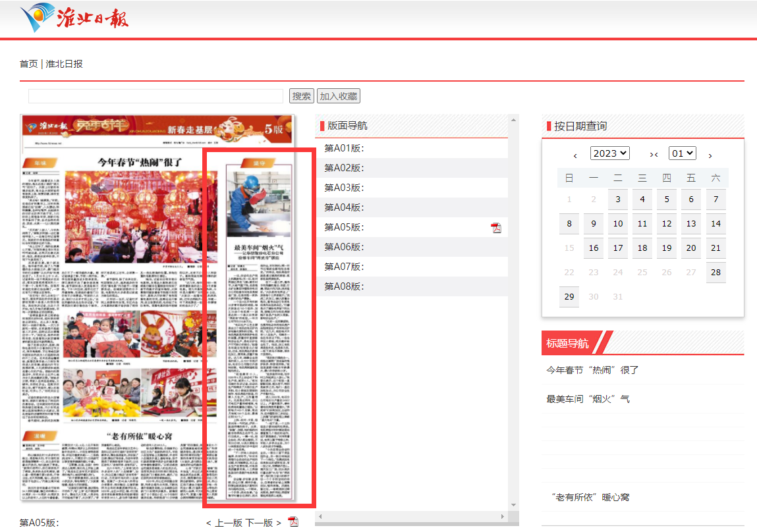The height and width of the screenshot is (532, 757).
Task: Go to next month with right arrow
Action: [710, 155]
